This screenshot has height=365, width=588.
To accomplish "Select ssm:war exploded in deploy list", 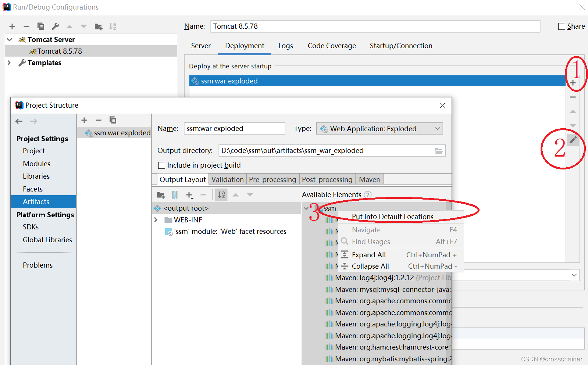I will [377, 81].
